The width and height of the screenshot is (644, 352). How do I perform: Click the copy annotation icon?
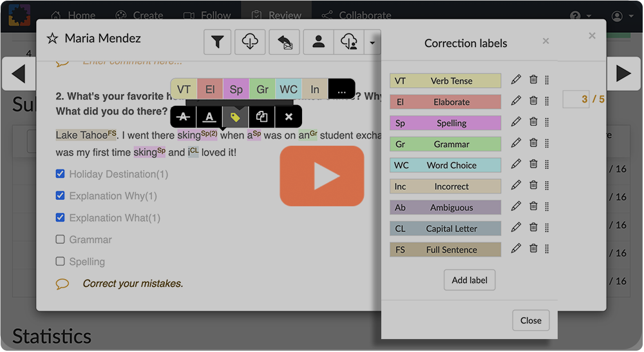click(261, 117)
